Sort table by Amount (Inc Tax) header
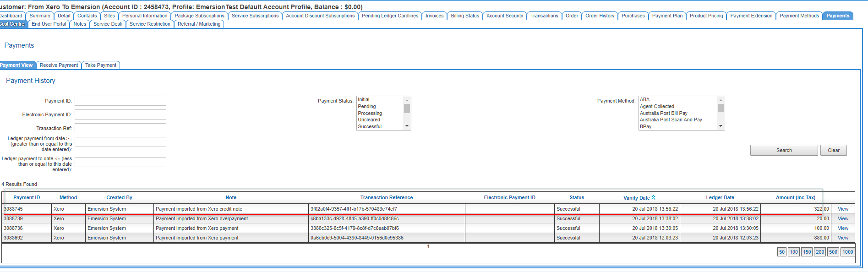This screenshot has width=868, height=272. [x=795, y=198]
